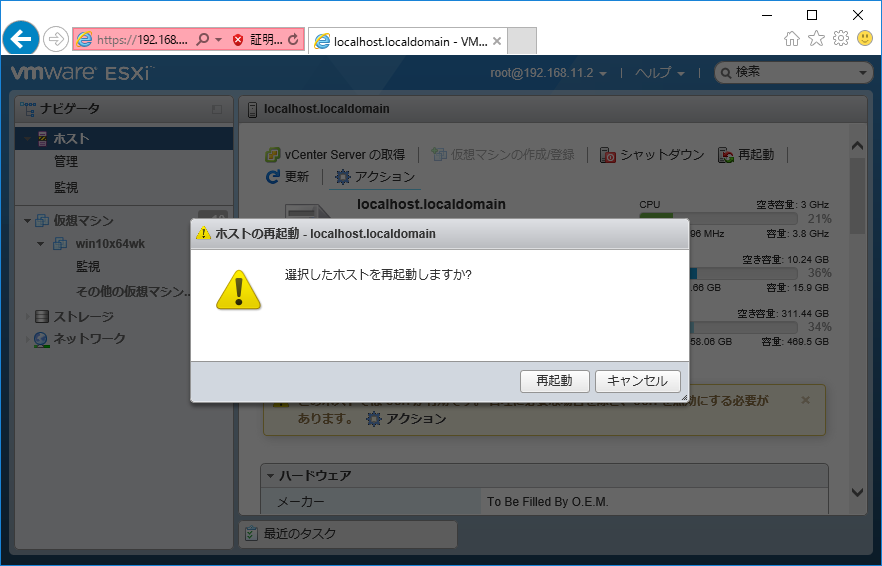
Task: Collapse the ハードウェア section
Action: pos(271,476)
